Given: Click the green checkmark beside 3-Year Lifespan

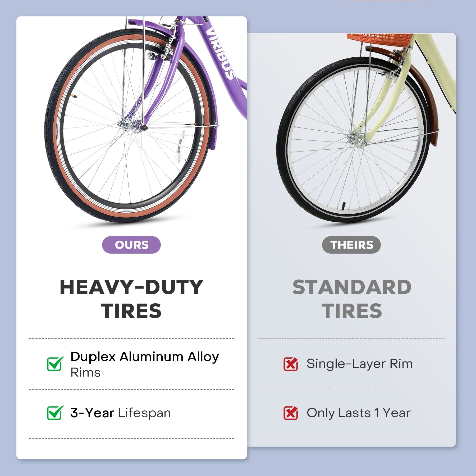Looking at the screenshot, I should click(x=55, y=413).
